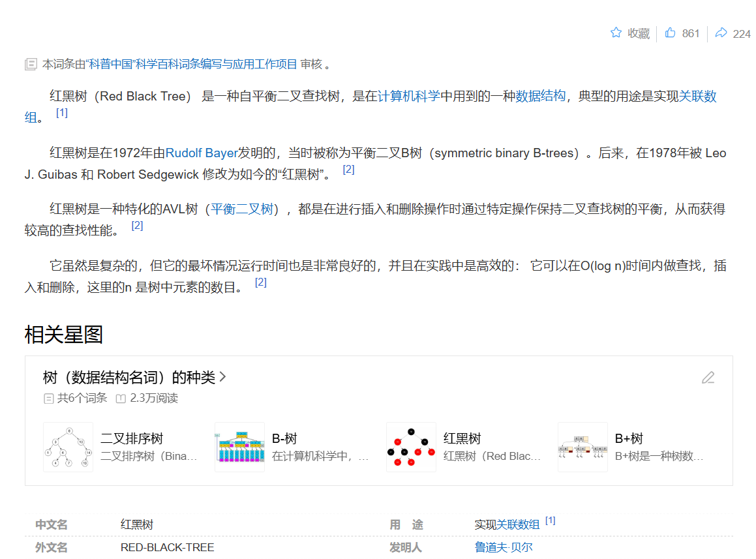Click the 发明人 field label
Image resolution: width=756 pixels, height=559 pixels.
click(406, 547)
